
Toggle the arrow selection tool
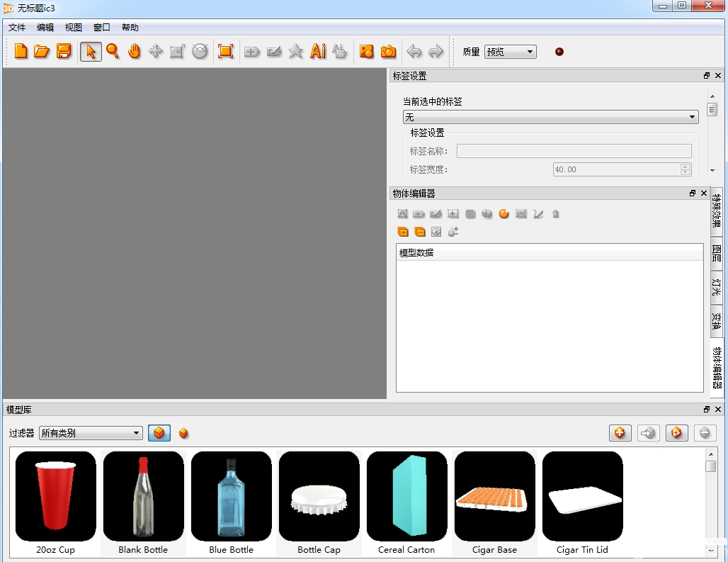coord(91,52)
